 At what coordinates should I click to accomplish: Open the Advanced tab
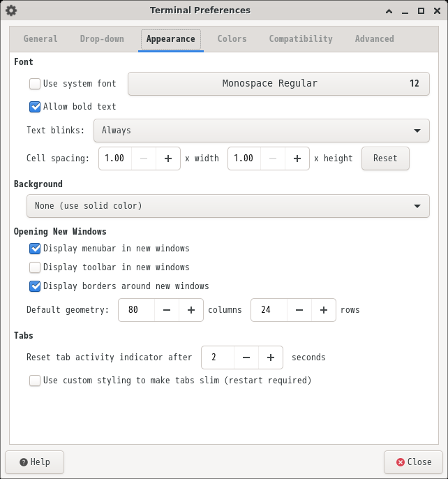pos(375,39)
